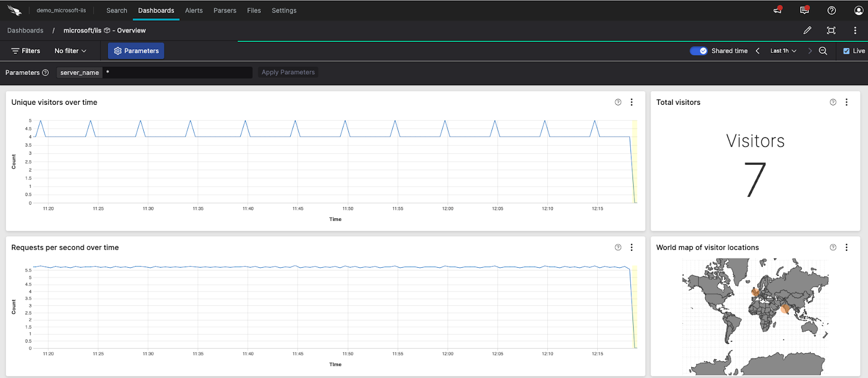Click the Parameters button
This screenshot has width=868, height=378.
point(136,51)
